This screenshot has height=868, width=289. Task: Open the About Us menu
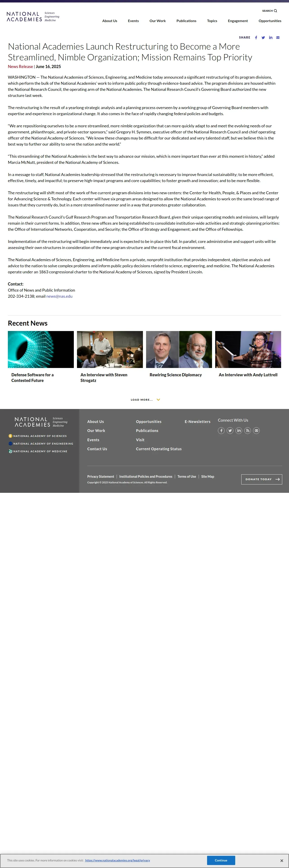click(x=110, y=21)
